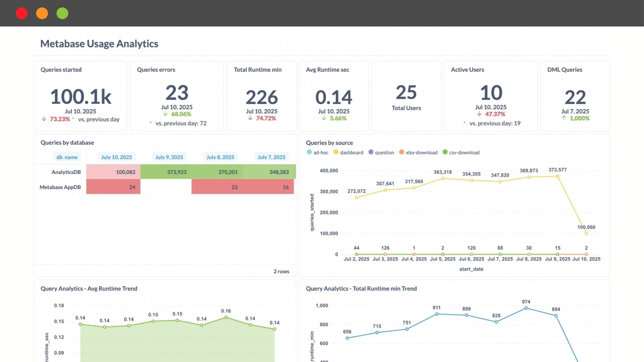Click the Metabase AppDB cell showing 16
The height and width of the screenshot is (362, 644).
coord(268,187)
